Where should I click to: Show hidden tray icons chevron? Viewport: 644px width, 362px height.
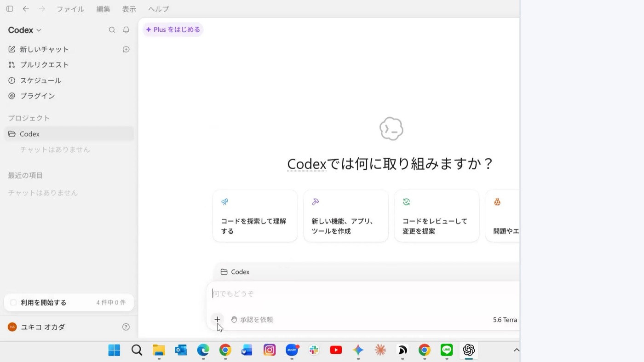(x=516, y=350)
